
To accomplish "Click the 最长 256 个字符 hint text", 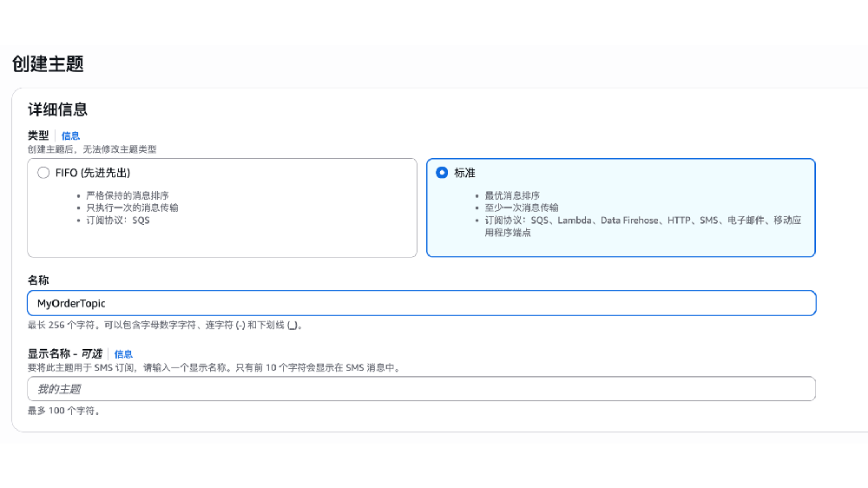I will click(x=165, y=326).
